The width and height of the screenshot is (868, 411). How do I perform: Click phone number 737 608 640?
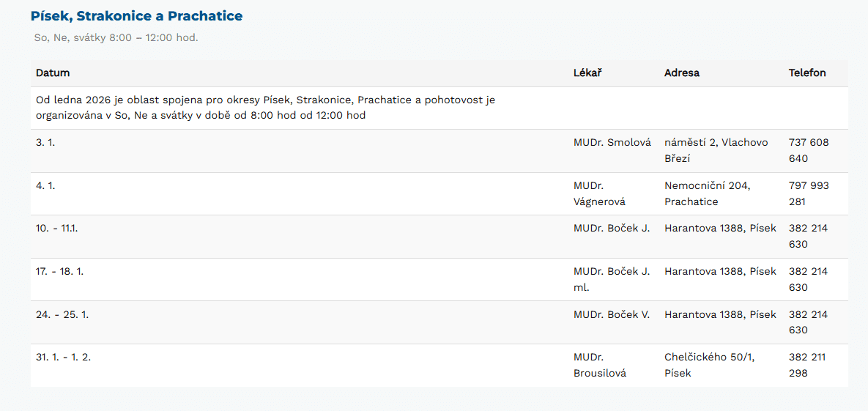tap(809, 150)
